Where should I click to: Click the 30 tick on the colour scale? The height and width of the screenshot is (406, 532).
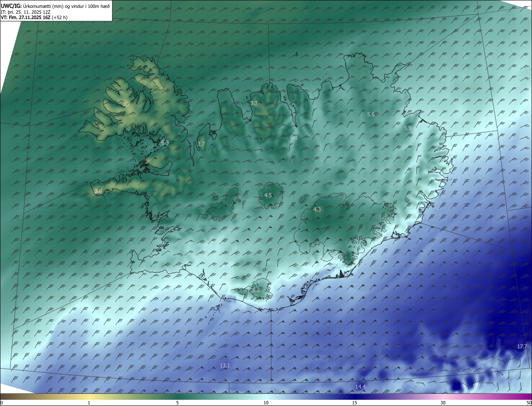tap(443, 403)
